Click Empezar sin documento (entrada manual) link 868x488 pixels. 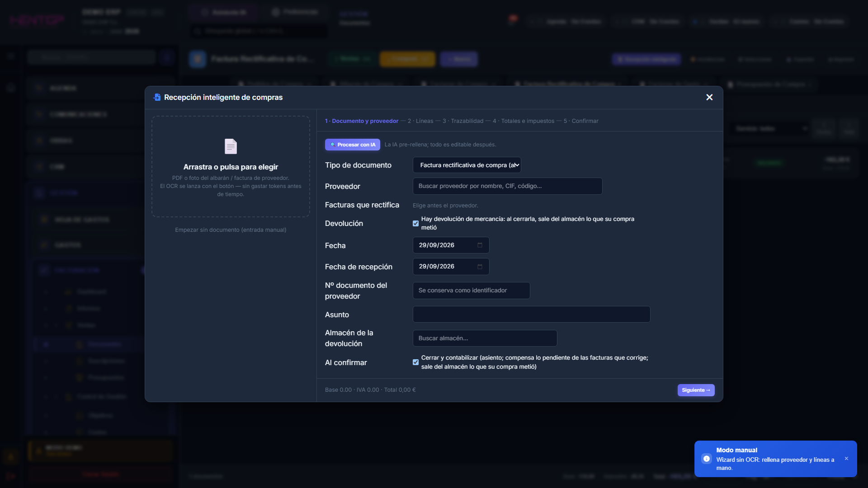coord(231,230)
